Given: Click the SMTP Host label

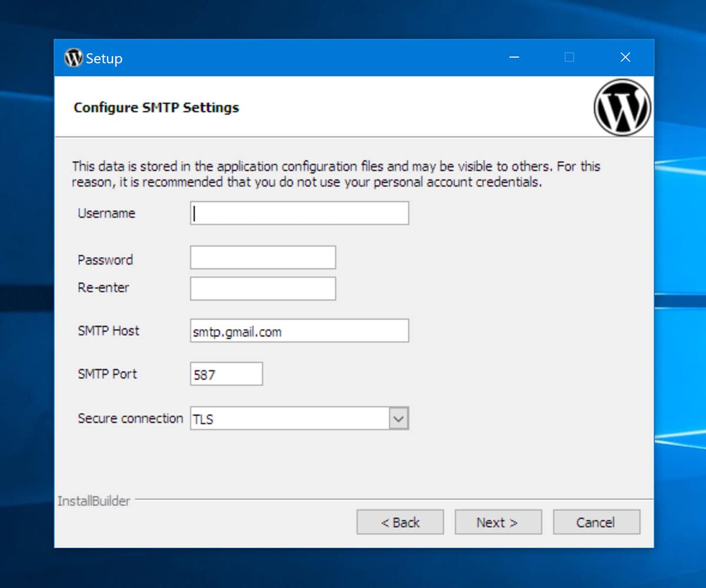Looking at the screenshot, I should coord(109,331).
